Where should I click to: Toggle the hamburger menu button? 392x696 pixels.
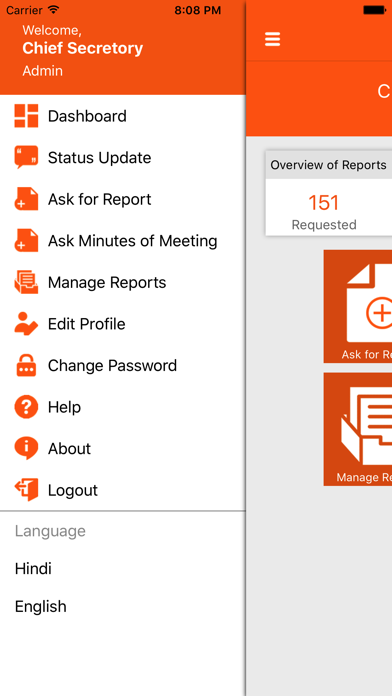[x=273, y=39]
